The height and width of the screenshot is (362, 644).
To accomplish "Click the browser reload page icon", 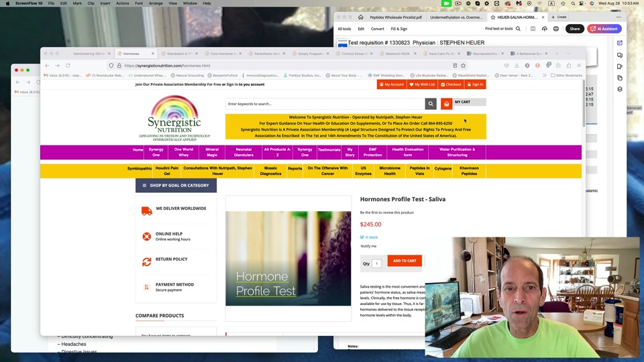I will (x=68, y=66).
